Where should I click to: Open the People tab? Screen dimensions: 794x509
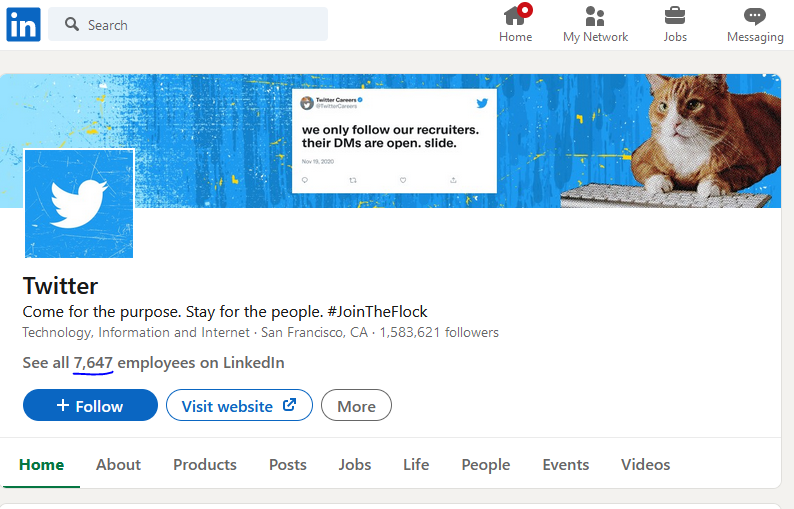pos(486,464)
